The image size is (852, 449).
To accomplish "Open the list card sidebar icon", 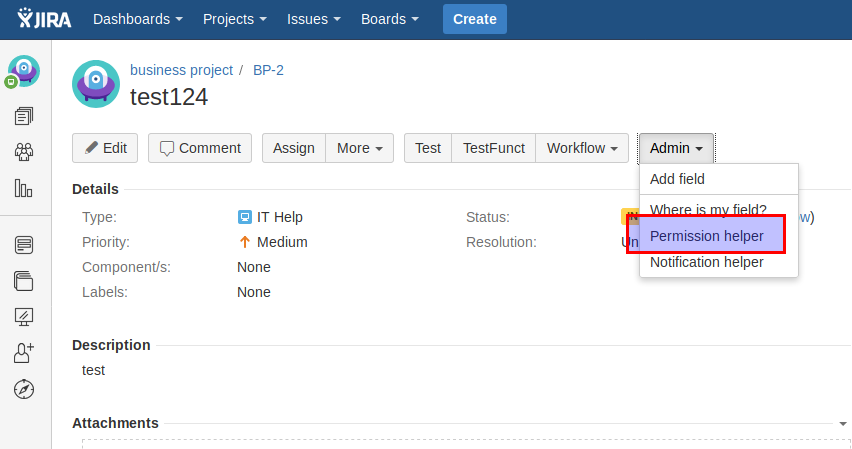I will (x=24, y=245).
